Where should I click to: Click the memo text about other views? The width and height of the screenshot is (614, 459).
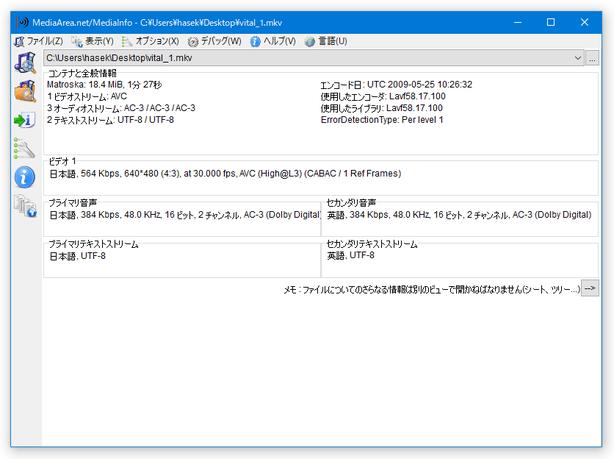click(432, 290)
